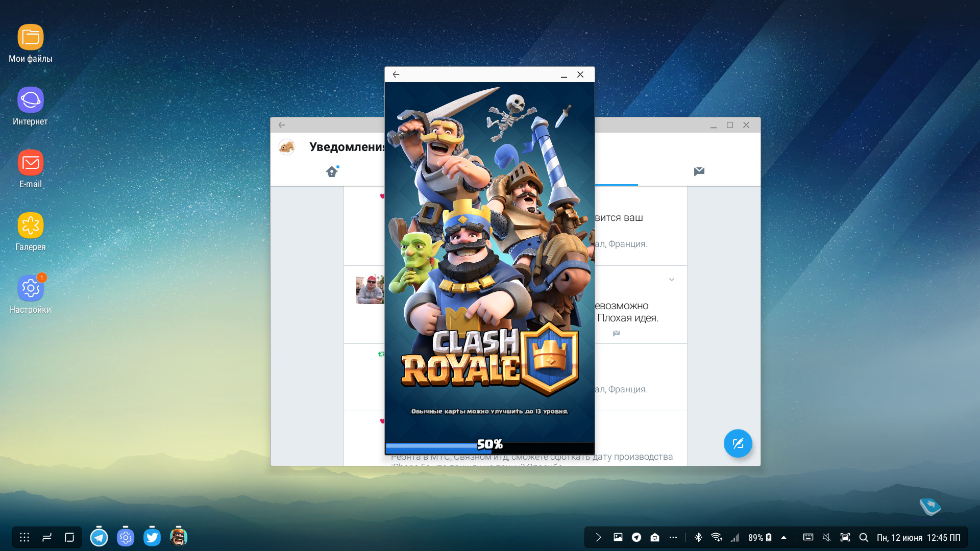Click the Twitter home tab icon
Viewport: 980px width, 551px height.
[x=332, y=171]
